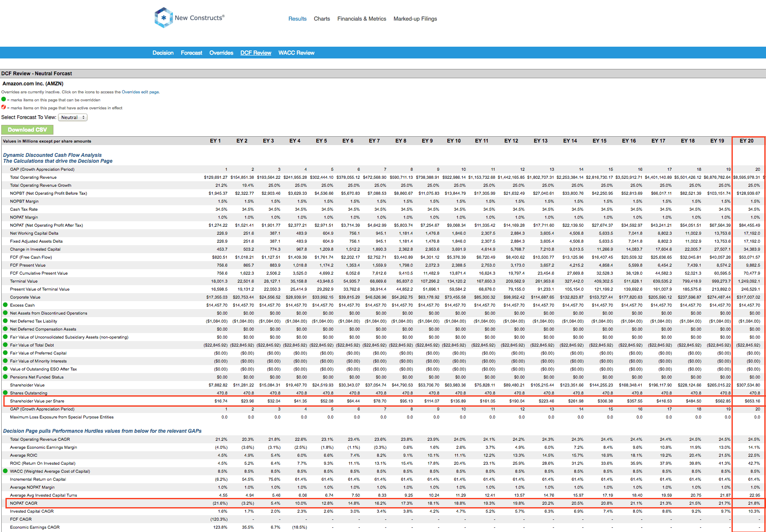Click the Economic Earnings CAGR row label
Image resolution: width=766 pixels, height=532 pixels.
coord(35,527)
